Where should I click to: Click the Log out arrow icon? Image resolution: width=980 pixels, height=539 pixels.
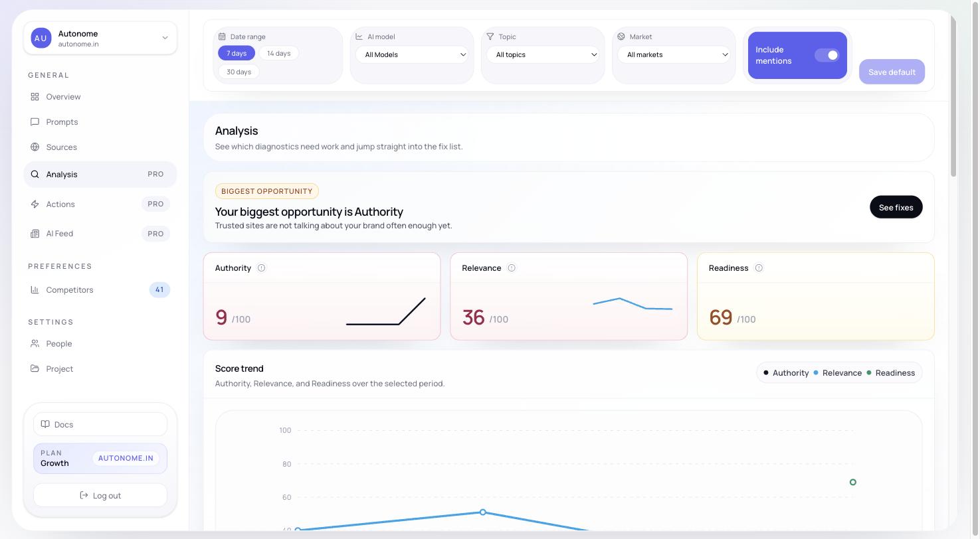click(x=84, y=496)
